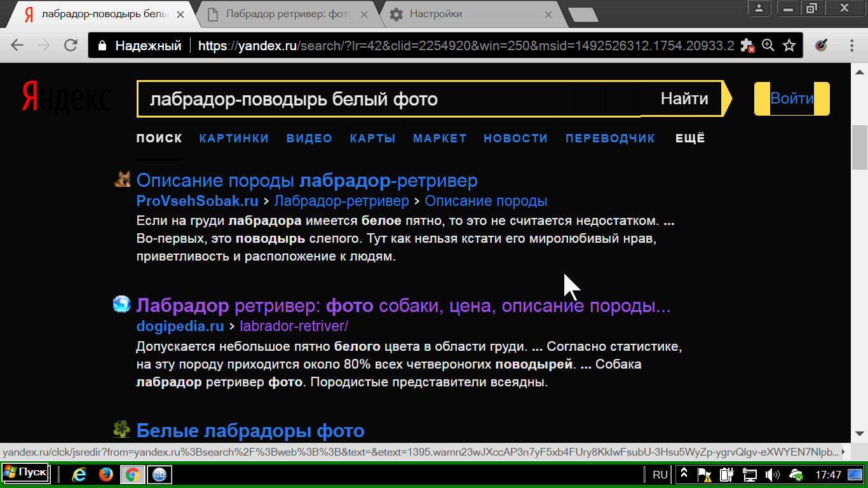Open the zoom magnifier in address bar
868x488 pixels.
(768, 46)
